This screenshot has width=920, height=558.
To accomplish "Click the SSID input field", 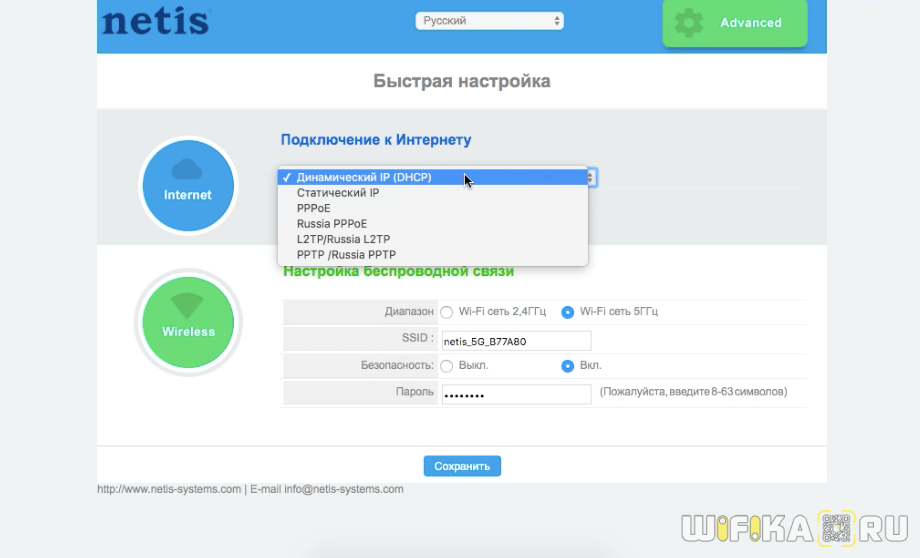I will [516, 341].
